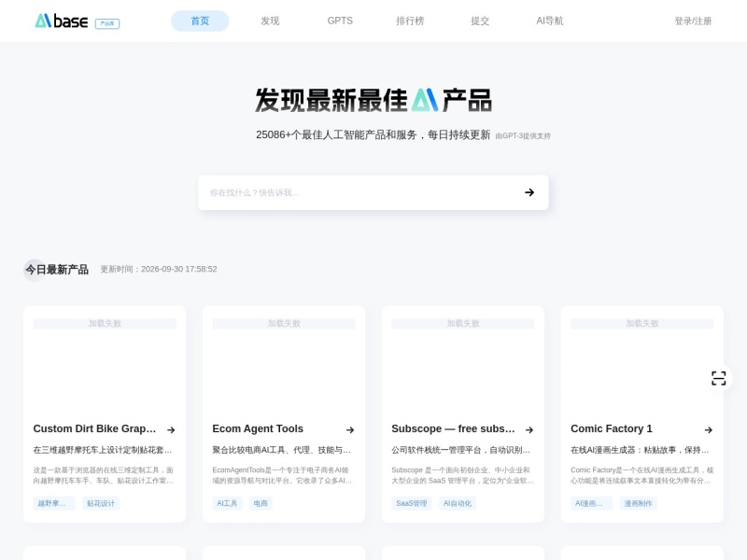The height and width of the screenshot is (560, 747).
Task: Open the 提交 tab
Action: [480, 21]
